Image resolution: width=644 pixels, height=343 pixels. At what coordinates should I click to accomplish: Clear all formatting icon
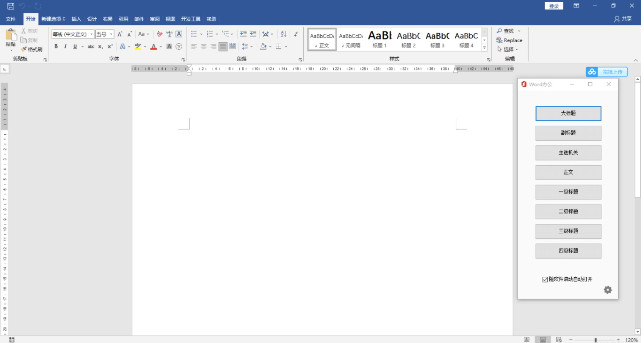(160, 34)
